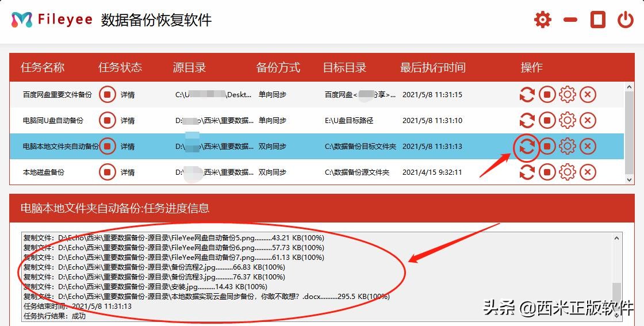Stop the 电脑同U盘自动备份 task in 操作 column
This screenshot has height=326, width=644.
coord(547,120)
